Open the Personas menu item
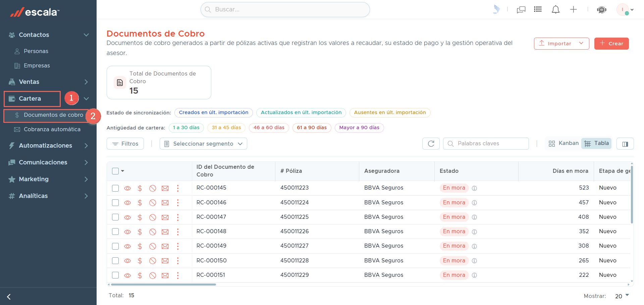Viewport: 644px width, 305px height. click(x=36, y=51)
